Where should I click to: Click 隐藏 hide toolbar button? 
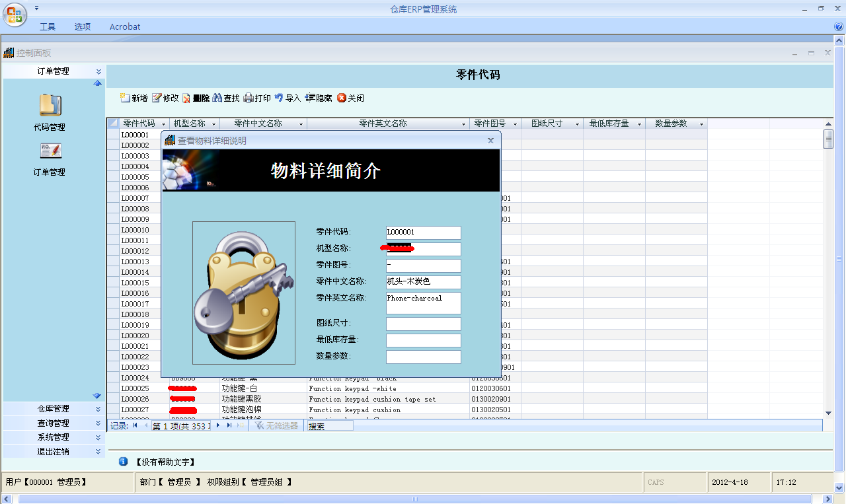point(319,98)
